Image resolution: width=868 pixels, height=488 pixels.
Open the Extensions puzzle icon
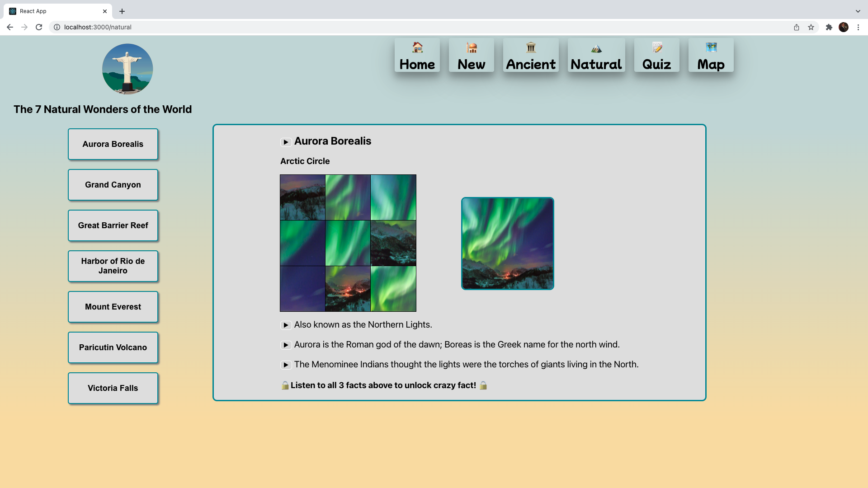click(x=829, y=27)
